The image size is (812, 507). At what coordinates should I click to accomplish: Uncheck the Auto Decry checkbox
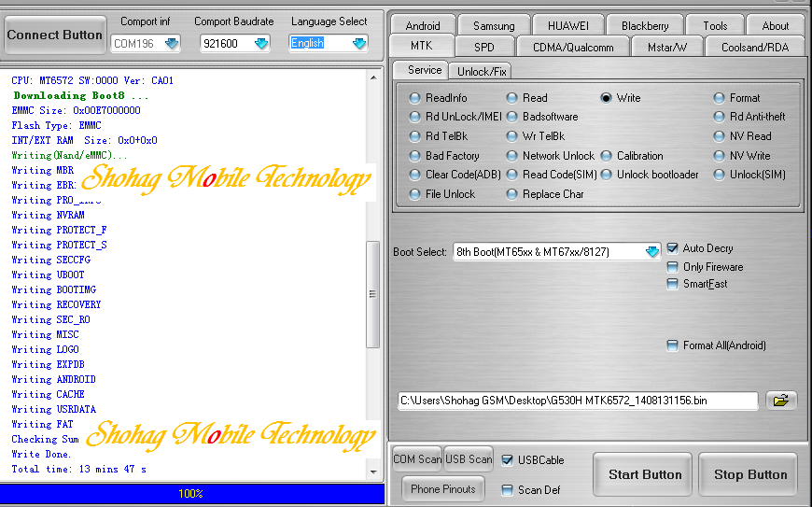672,248
